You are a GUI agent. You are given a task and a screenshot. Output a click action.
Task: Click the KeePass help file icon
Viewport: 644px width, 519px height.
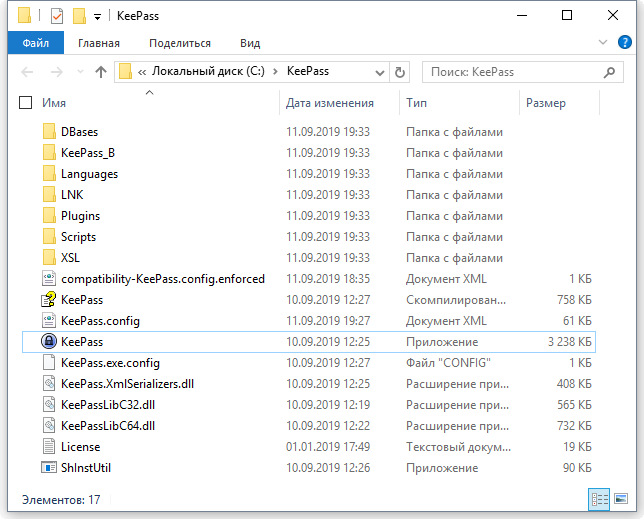coord(49,299)
